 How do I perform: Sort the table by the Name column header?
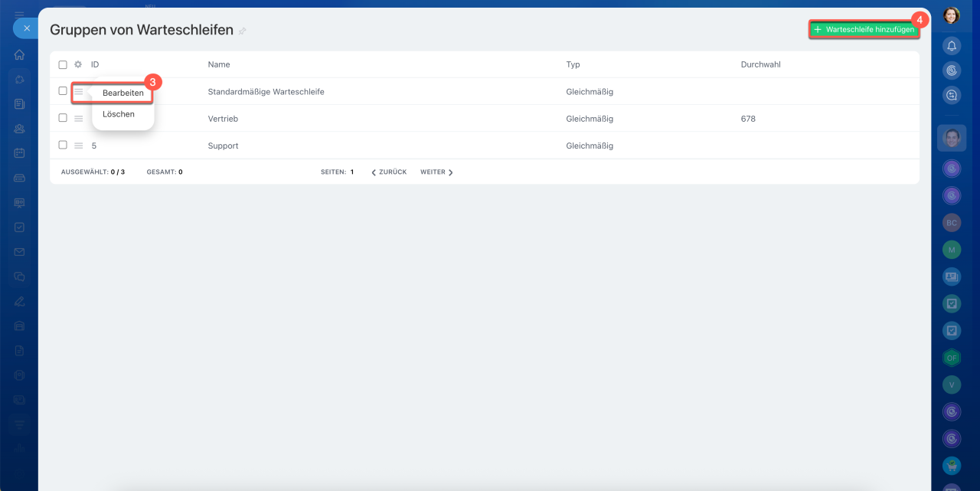219,65
